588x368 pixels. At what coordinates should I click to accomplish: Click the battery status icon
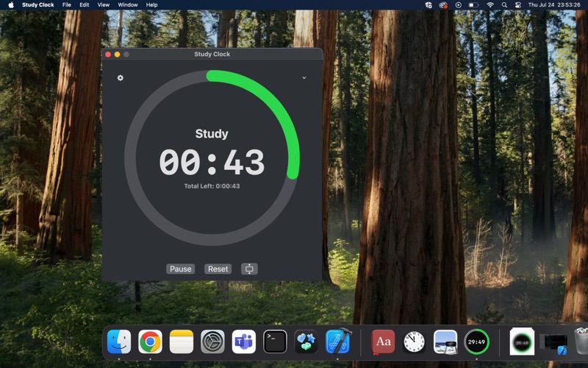473,5
